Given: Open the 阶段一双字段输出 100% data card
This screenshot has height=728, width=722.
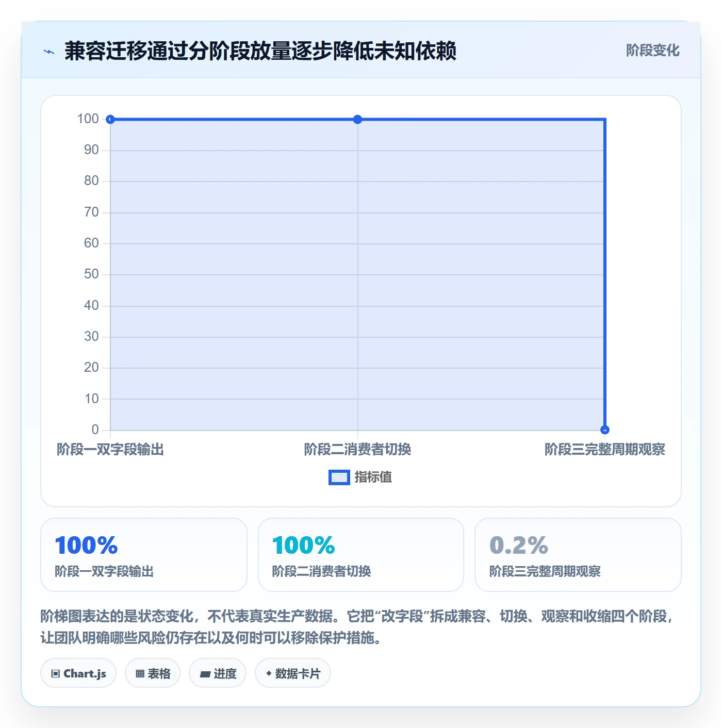Looking at the screenshot, I should point(144,555).
